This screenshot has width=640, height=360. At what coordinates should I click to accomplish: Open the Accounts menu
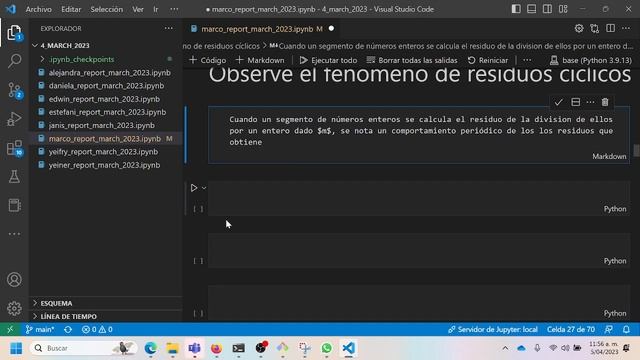[x=14, y=280]
